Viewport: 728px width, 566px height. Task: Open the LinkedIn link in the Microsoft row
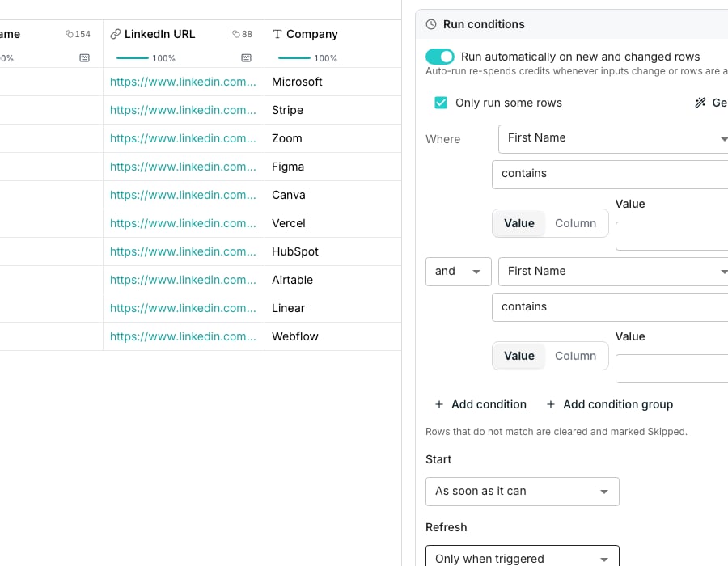tap(183, 82)
